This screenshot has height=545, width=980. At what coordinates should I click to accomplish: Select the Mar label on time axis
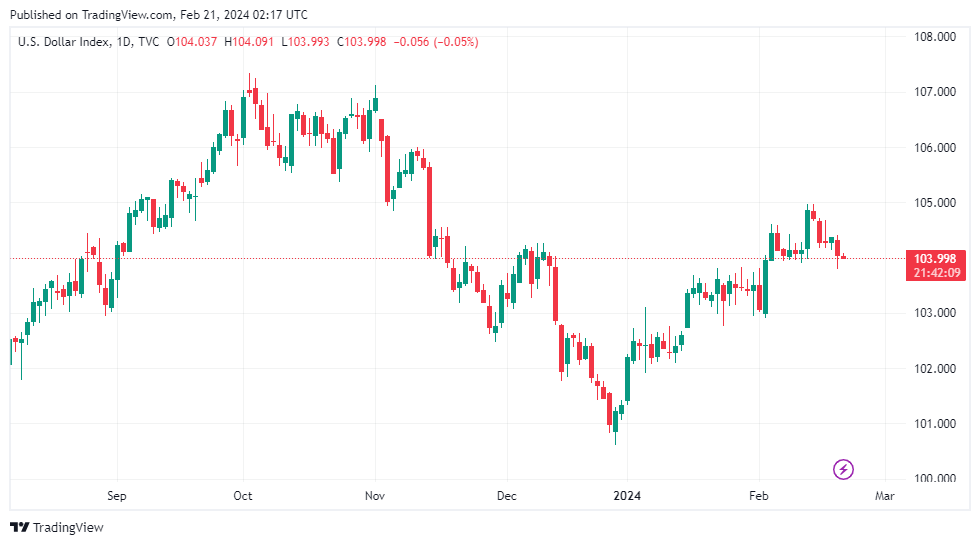tap(884, 495)
